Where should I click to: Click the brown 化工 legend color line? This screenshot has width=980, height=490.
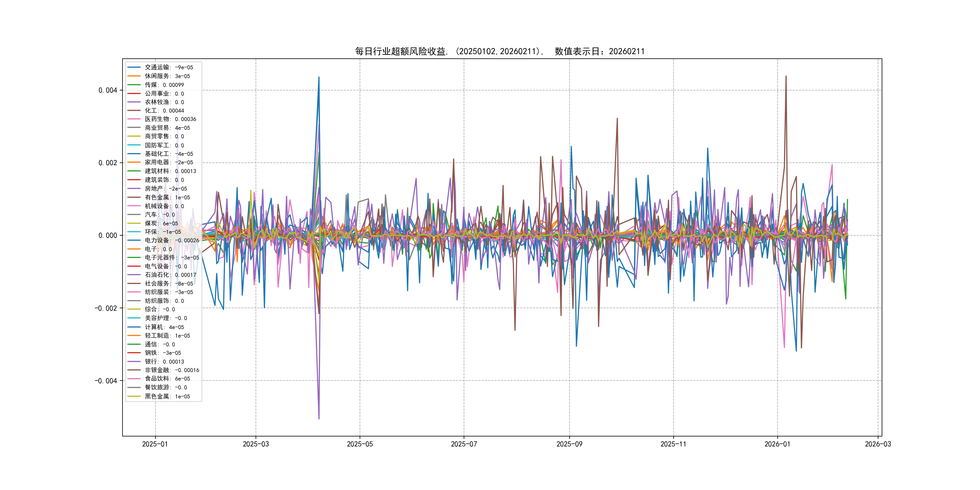click(134, 111)
